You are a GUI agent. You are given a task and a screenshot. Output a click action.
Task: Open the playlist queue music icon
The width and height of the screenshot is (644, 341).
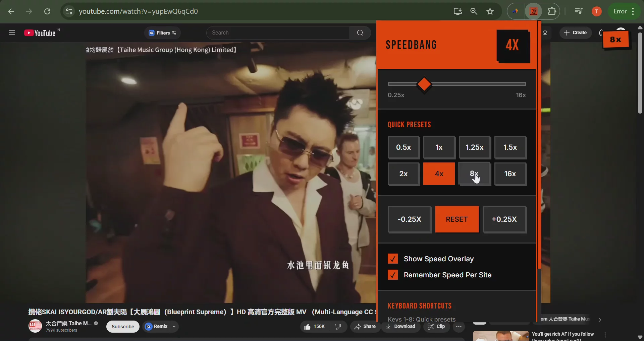pyautogui.click(x=578, y=11)
